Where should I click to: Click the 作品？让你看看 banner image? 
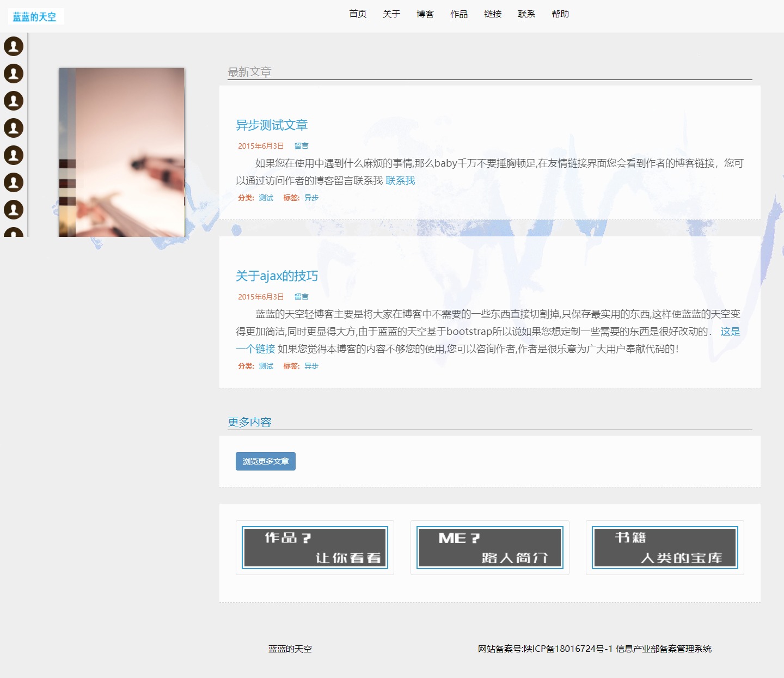pyautogui.click(x=315, y=547)
